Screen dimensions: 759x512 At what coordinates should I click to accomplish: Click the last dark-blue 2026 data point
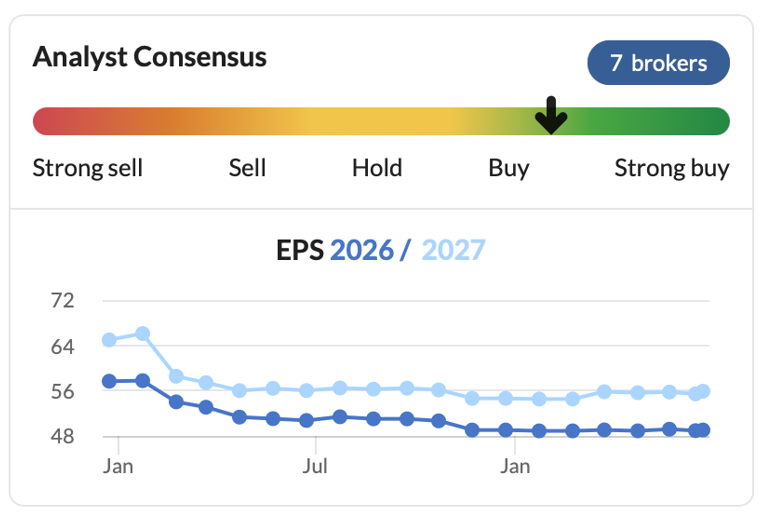pos(703,429)
